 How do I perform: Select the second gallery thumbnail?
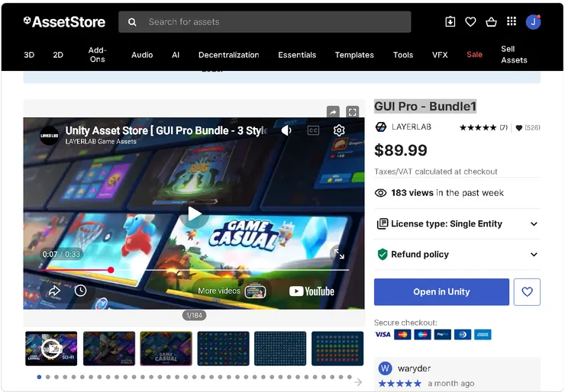(109, 349)
